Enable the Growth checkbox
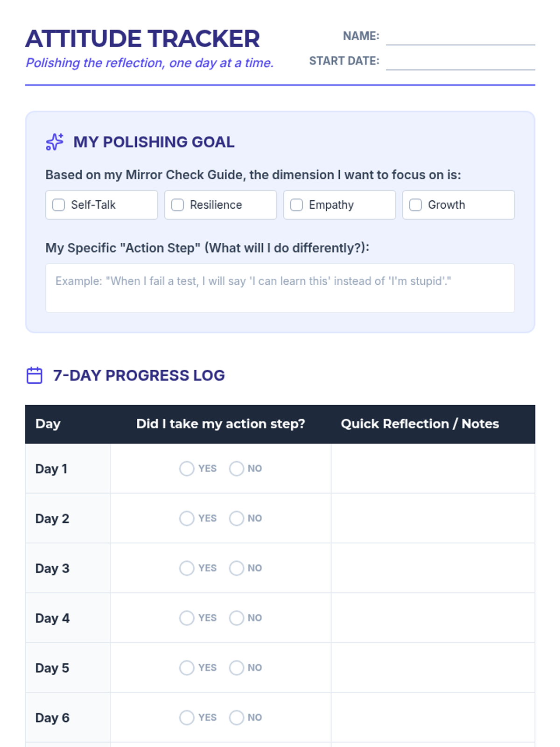 416,205
